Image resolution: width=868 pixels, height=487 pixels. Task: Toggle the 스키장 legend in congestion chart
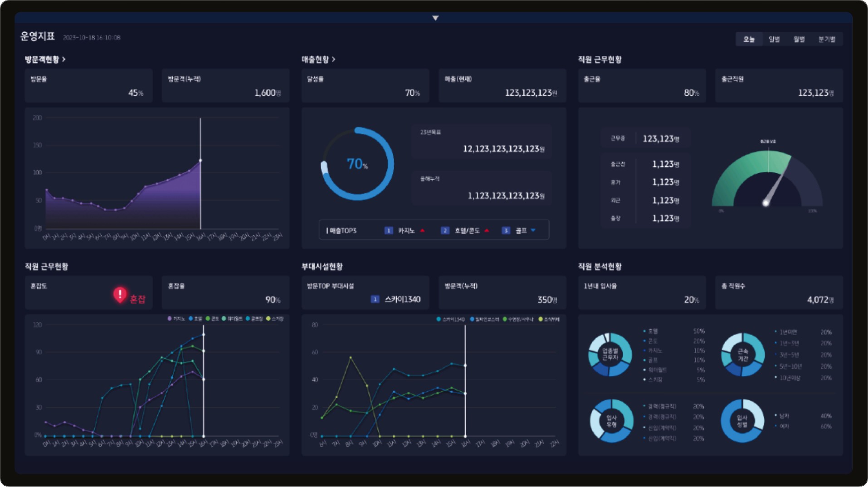pos(275,319)
